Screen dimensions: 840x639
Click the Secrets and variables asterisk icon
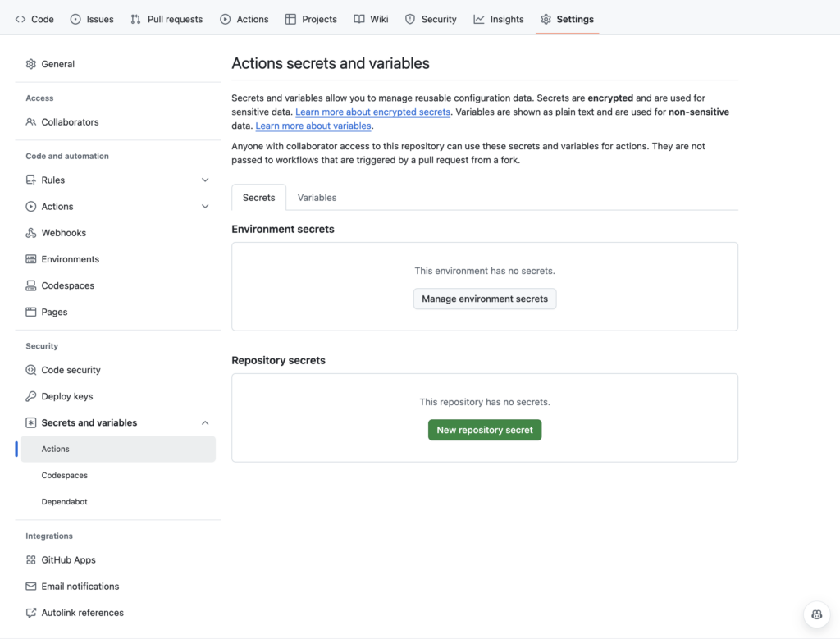[x=31, y=422]
